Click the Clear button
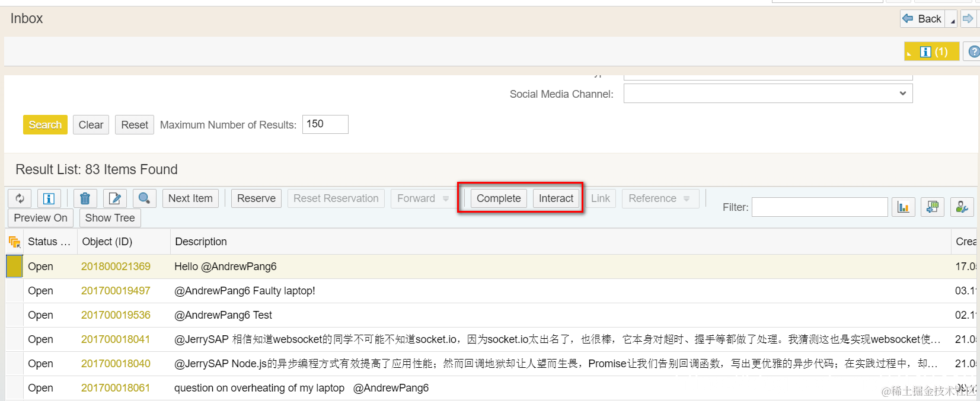 coord(91,125)
